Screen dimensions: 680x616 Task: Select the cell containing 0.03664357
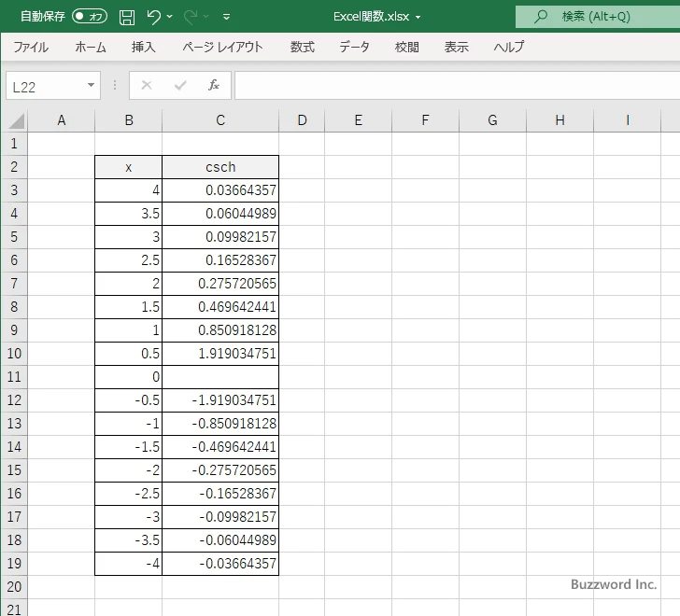pos(220,190)
